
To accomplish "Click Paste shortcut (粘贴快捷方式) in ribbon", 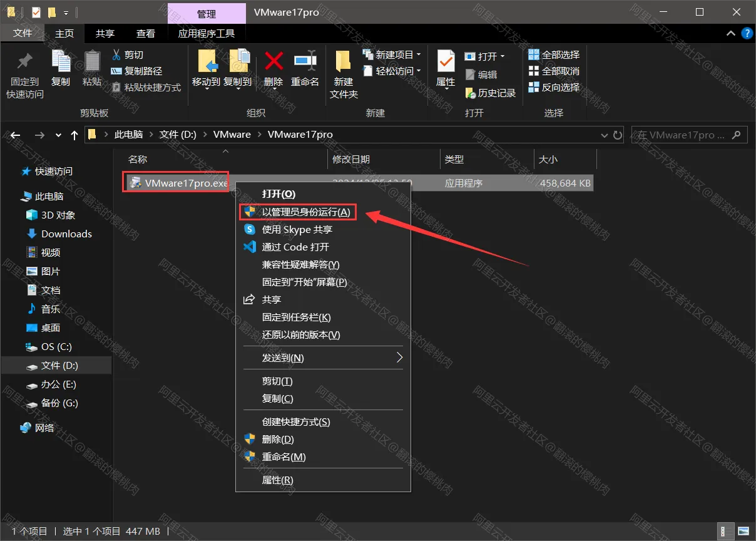I will tap(146, 88).
